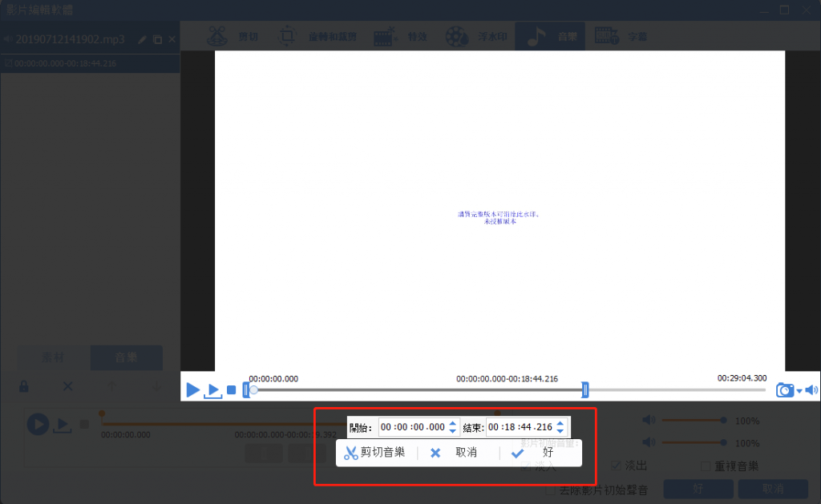Click the round playhead knob on the preview timeline
Viewport: 821px width, 504px height.
point(253,390)
